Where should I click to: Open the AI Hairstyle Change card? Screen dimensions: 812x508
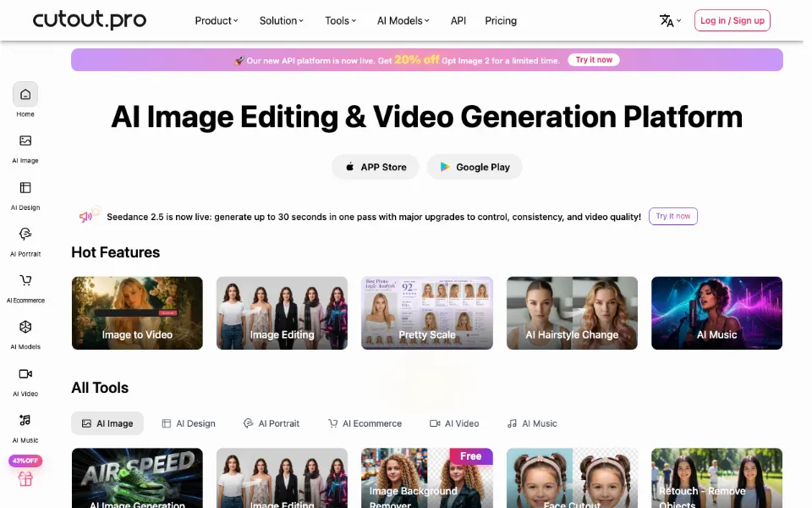pos(573,313)
